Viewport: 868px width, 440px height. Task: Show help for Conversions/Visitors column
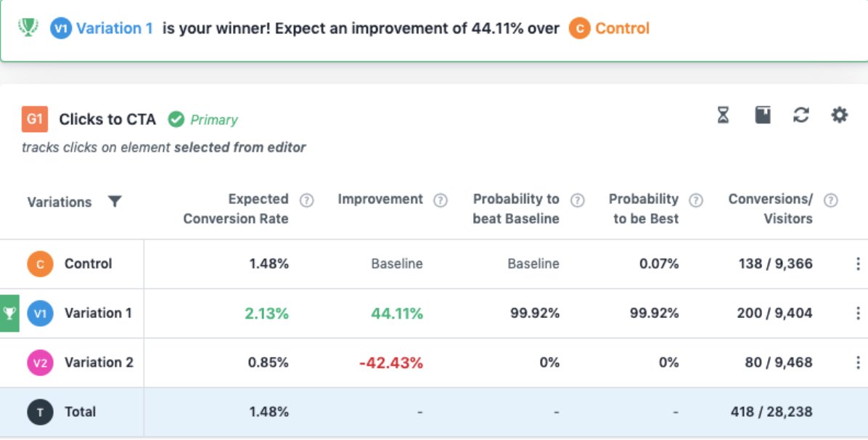(830, 200)
